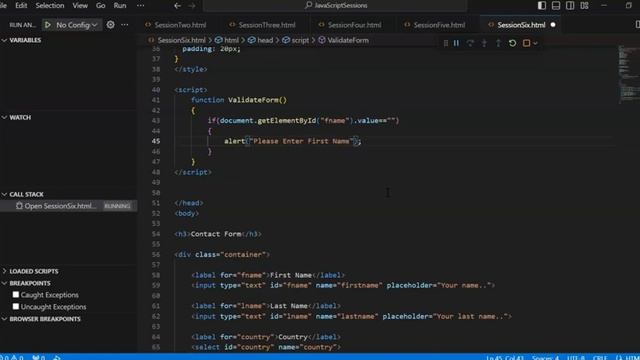Click the ports status bar indicator
The width and height of the screenshot is (640, 360).
tap(39, 357)
